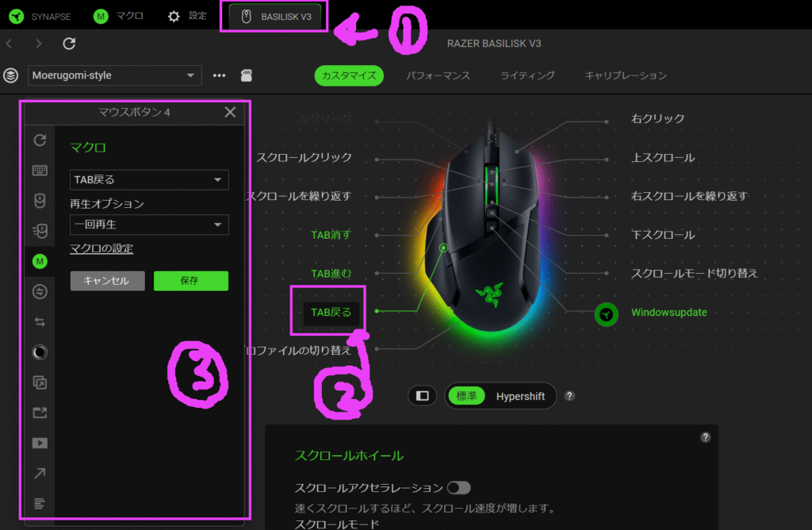Select the launch program icon

click(40, 413)
